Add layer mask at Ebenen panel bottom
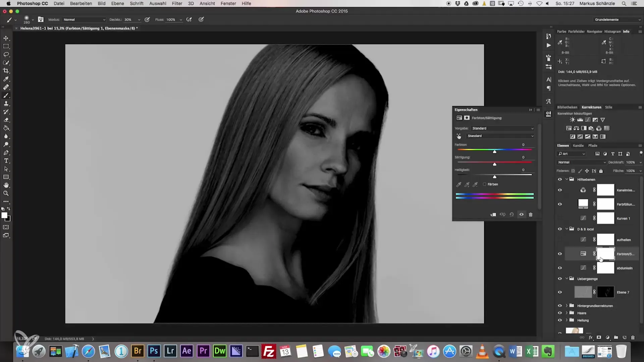The width and height of the screenshot is (644, 362). pyautogui.click(x=599, y=338)
